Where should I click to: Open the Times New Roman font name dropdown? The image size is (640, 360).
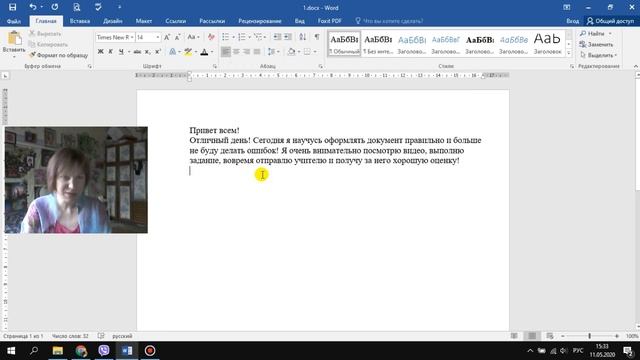coord(132,37)
